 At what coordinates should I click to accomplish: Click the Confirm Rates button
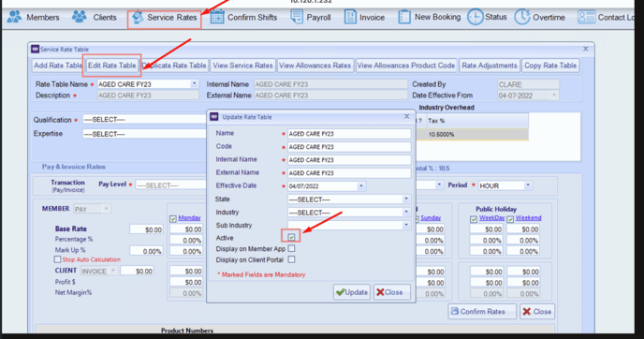[482, 312]
